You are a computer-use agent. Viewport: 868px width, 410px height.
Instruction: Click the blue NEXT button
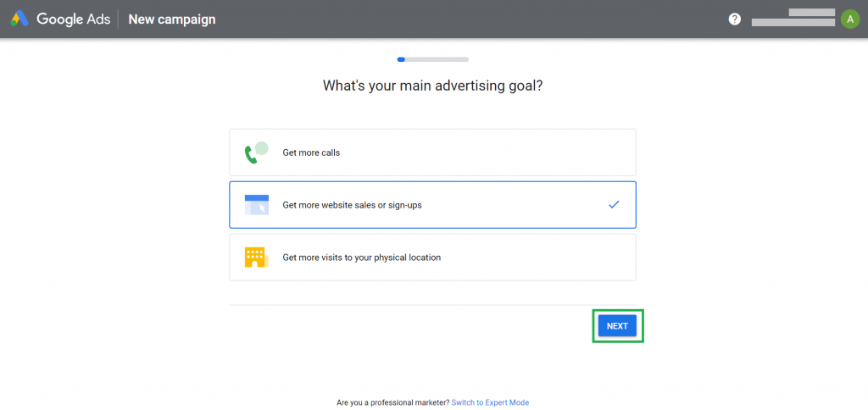617,326
